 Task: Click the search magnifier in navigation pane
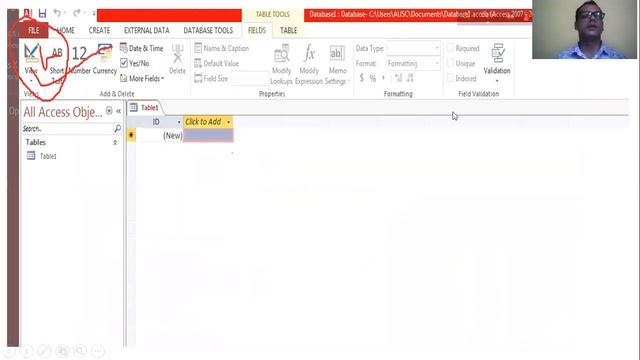(x=118, y=129)
